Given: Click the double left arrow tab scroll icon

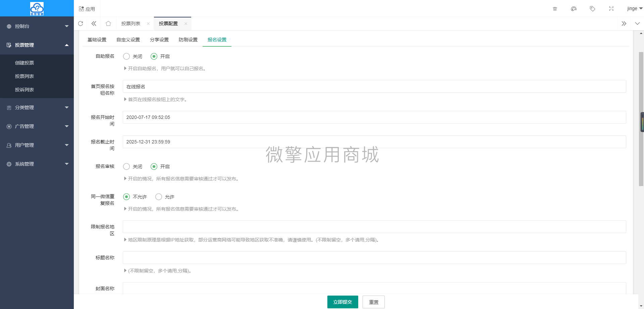Looking at the screenshot, I should pyautogui.click(x=94, y=24).
